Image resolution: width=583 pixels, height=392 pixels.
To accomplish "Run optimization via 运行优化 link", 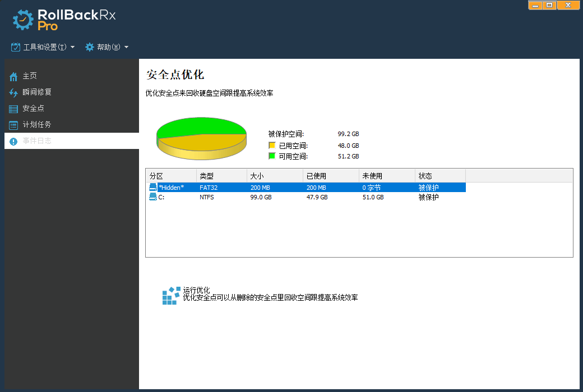I will pyautogui.click(x=196, y=290).
